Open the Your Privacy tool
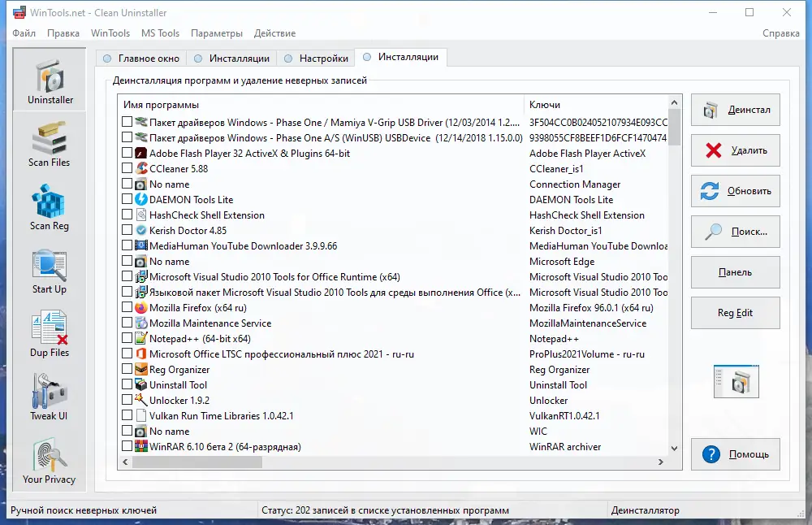Screen dimensions: 812x525 click(50, 462)
